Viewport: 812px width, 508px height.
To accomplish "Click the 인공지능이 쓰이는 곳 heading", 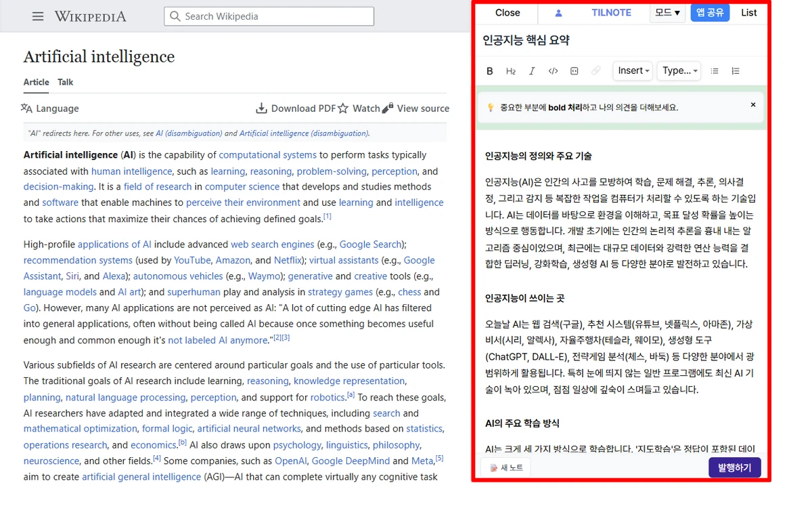I will click(x=524, y=299).
